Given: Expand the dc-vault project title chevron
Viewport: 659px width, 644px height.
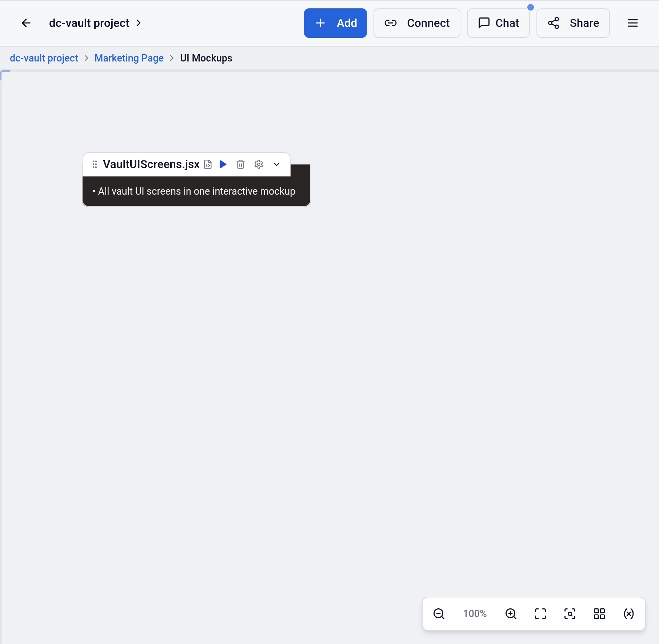Looking at the screenshot, I should pyautogui.click(x=139, y=23).
